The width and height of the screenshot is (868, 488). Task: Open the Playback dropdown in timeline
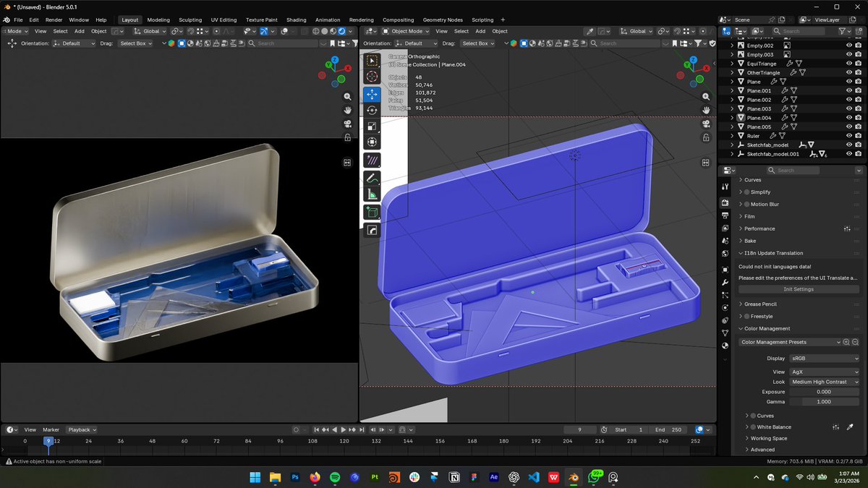82,429
